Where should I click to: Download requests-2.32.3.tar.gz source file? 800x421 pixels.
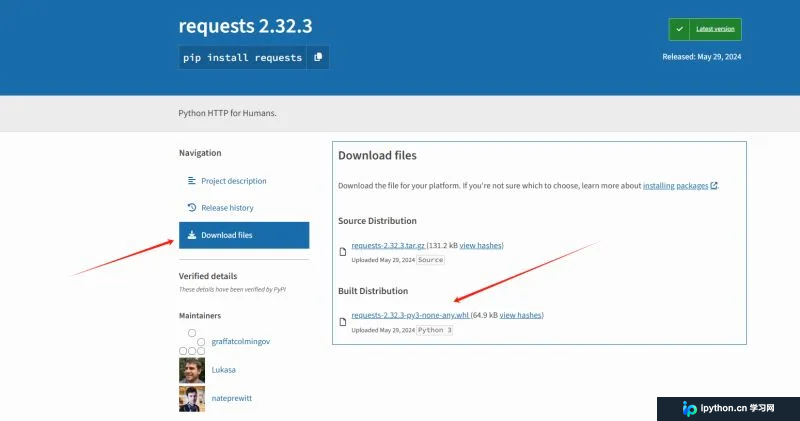[388, 245]
